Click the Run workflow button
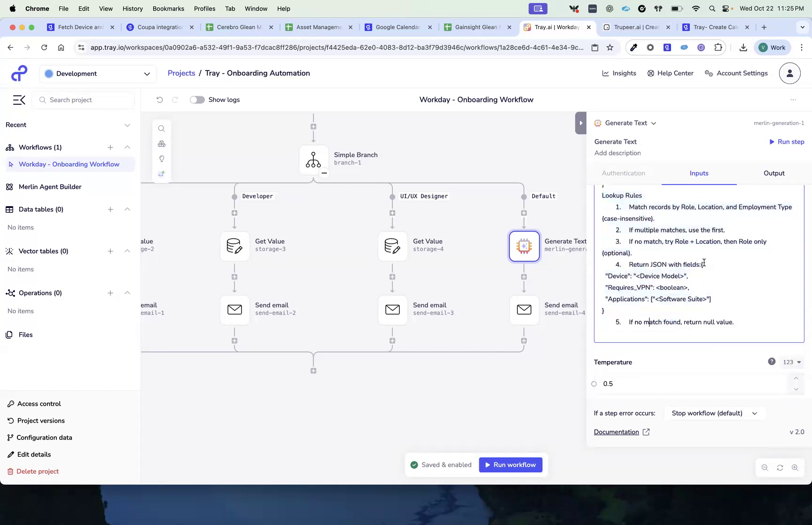The width and height of the screenshot is (812, 525). [511, 464]
